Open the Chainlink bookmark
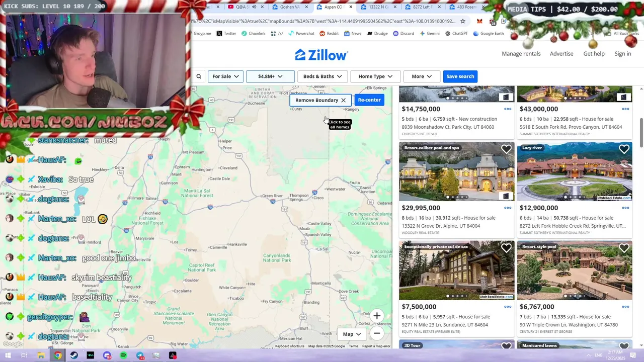 (253, 34)
